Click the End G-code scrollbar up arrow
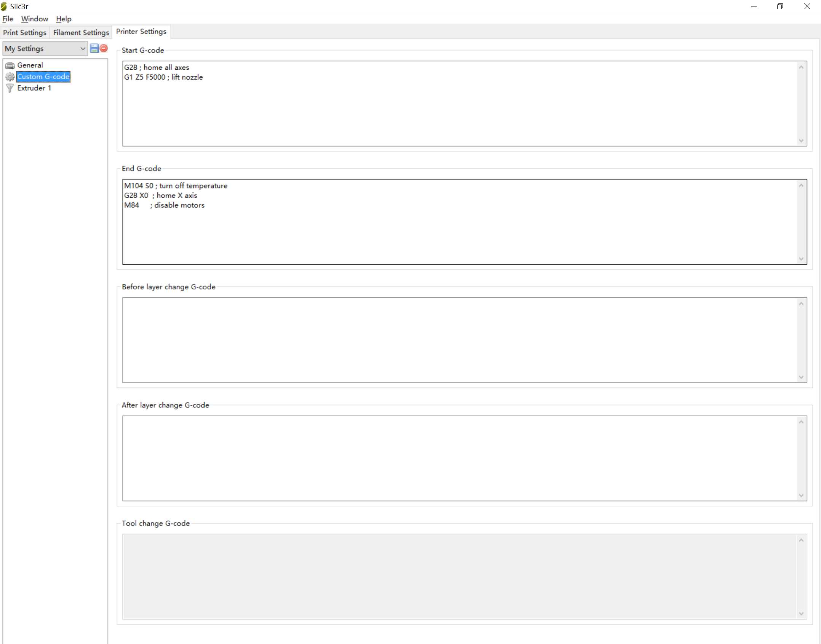 tap(801, 185)
